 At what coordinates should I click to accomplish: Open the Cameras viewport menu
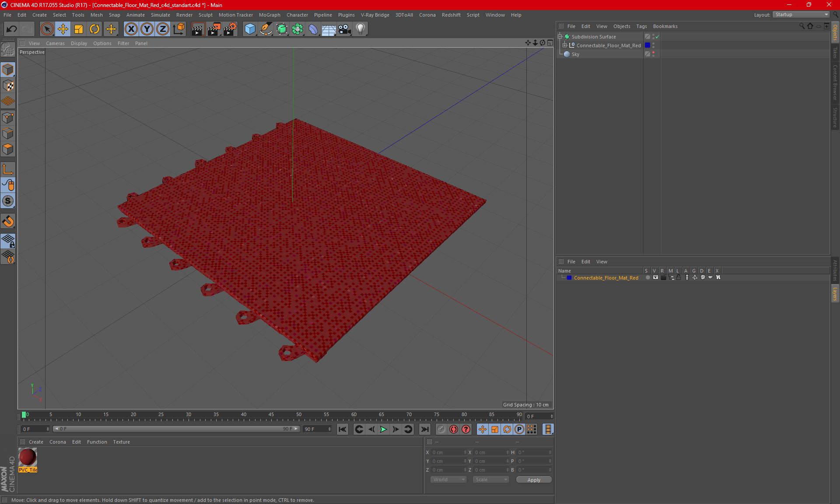[x=55, y=43]
